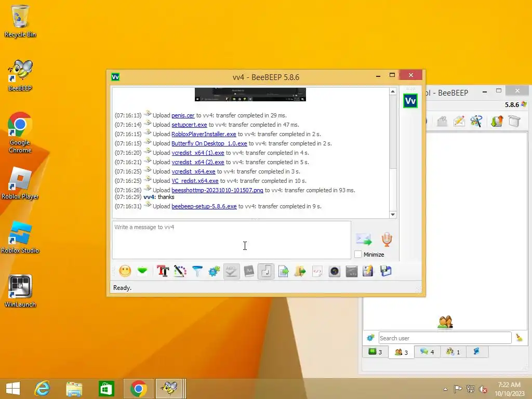Click the camera screenshot icon

click(x=335, y=271)
